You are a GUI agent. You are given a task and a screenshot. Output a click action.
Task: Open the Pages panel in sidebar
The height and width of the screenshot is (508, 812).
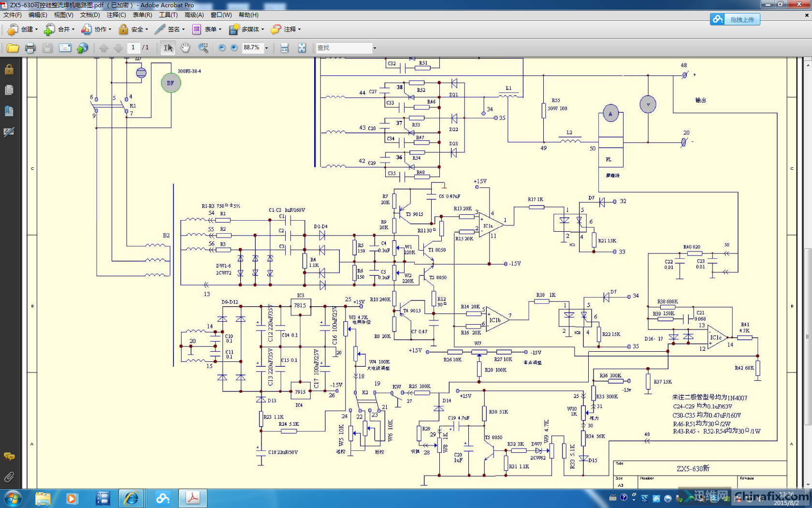9,90
